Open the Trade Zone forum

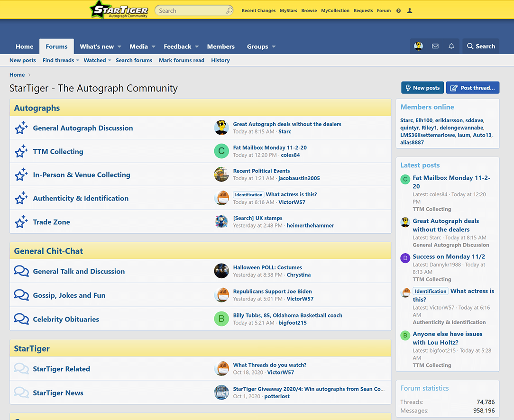coord(52,222)
